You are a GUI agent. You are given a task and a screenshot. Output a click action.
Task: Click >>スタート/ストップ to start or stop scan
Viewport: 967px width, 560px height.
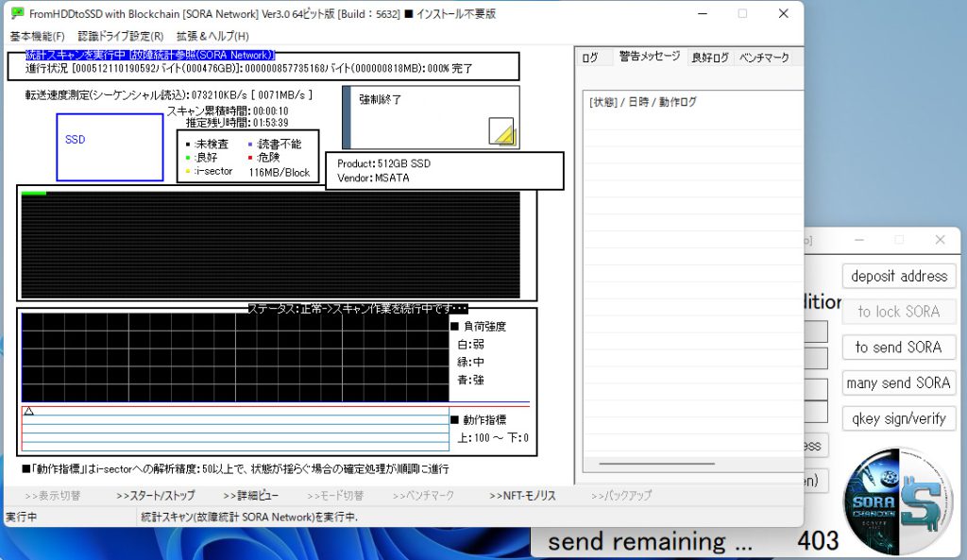[x=156, y=495]
